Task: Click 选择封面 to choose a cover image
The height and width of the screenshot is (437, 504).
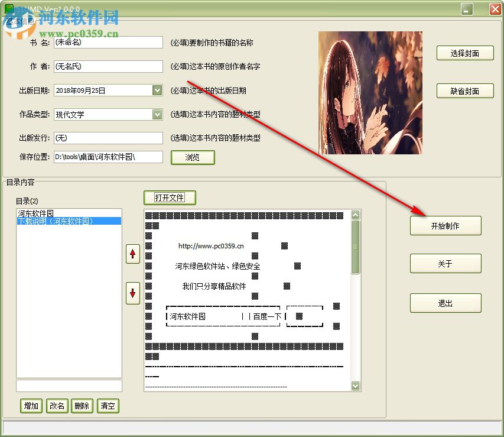Action: click(465, 53)
